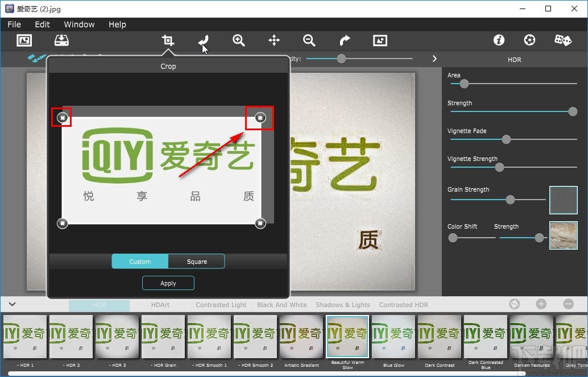Grab the bottom-right crop handle

click(x=260, y=223)
